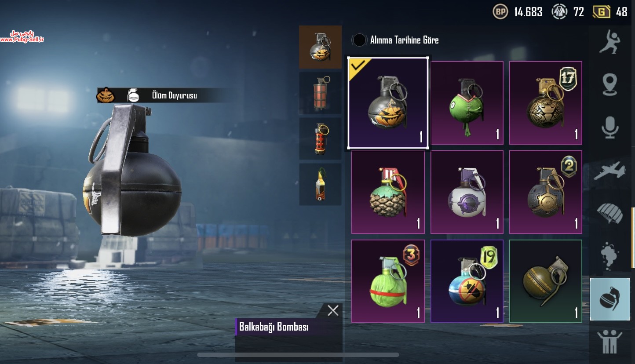The image size is (635, 364).
Task: Select the golden ornate grenade level 17
Action: 546,103
